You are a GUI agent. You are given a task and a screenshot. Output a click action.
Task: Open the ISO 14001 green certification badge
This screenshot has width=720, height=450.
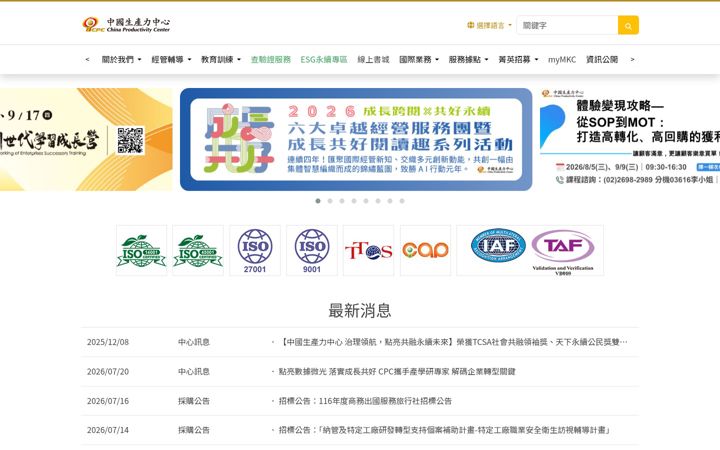[x=141, y=250]
